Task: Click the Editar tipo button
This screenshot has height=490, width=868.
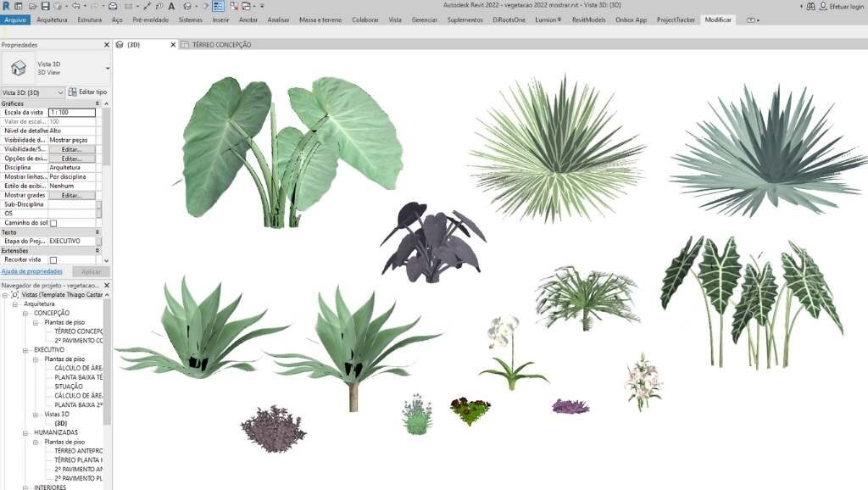Action: coord(87,92)
